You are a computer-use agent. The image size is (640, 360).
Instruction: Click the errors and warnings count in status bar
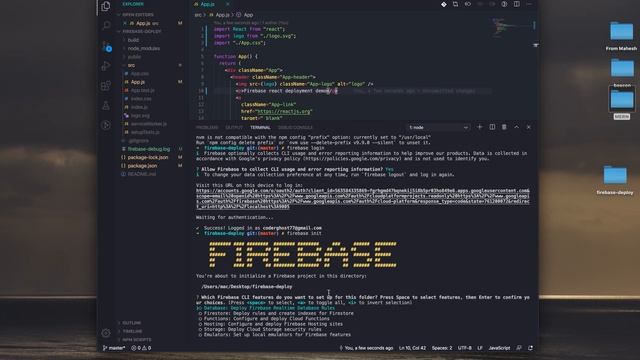tap(141, 348)
